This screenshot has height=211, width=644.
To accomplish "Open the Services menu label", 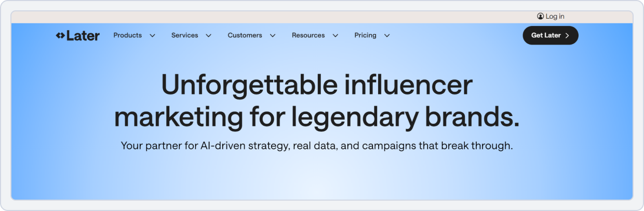I will [184, 35].
